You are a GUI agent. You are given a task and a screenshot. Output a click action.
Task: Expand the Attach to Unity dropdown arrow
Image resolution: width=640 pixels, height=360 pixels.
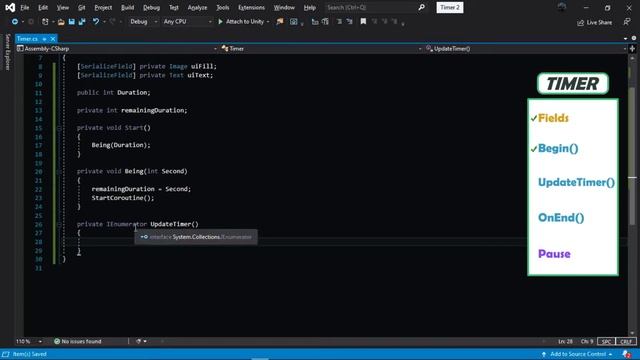[x=268, y=22]
